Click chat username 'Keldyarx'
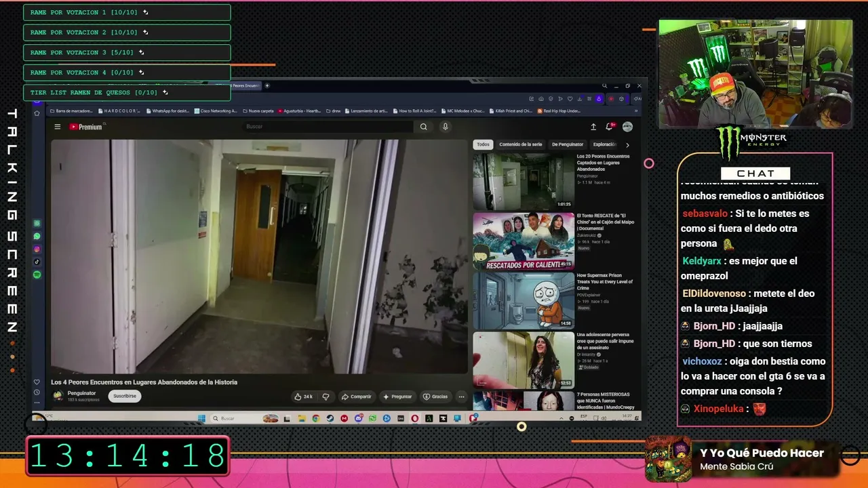 (703, 261)
